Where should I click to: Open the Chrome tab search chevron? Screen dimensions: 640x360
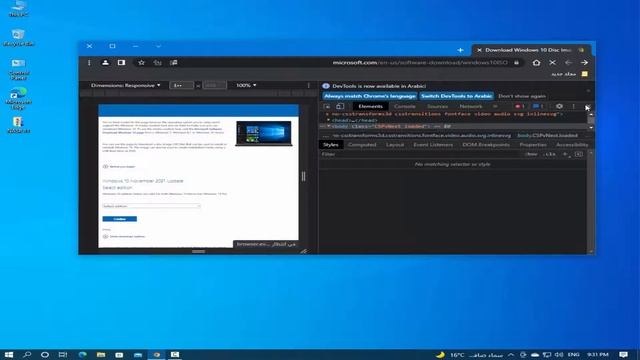[x=158, y=46]
